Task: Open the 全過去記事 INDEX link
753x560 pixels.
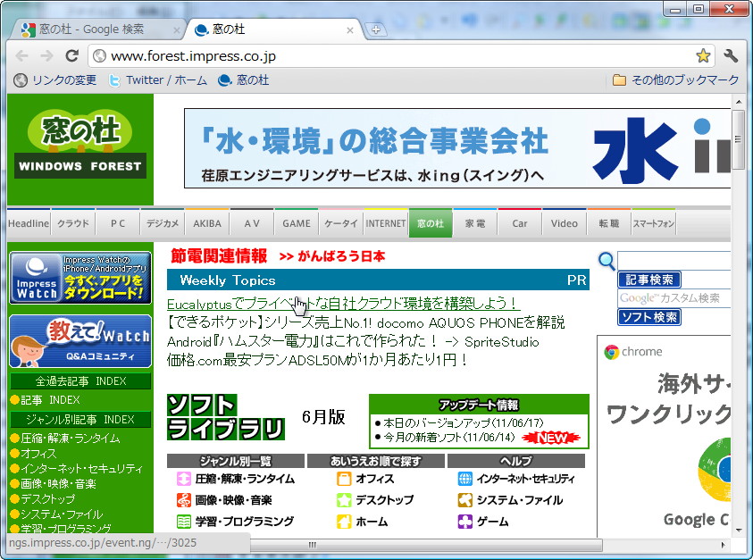Action: 79,380
